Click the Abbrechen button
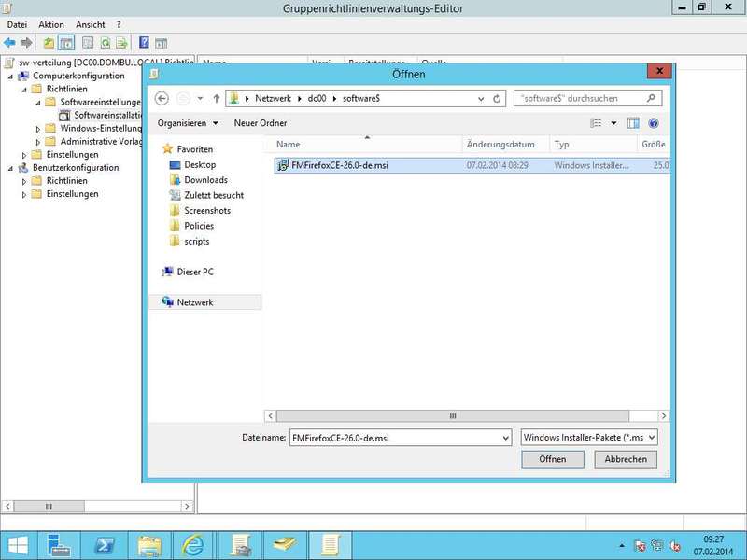The width and height of the screenshot is (747, 560). [x=626, y=459]
